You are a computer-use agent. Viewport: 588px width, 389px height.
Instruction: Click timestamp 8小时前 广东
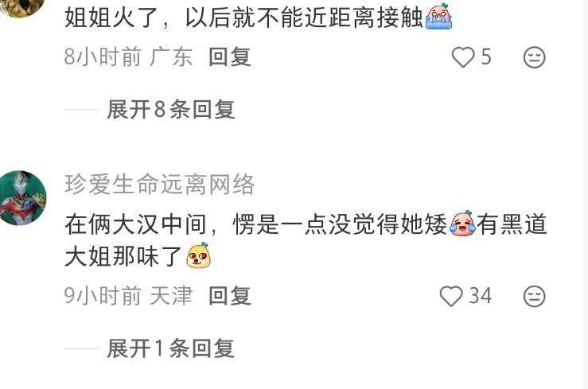point(129,57)
